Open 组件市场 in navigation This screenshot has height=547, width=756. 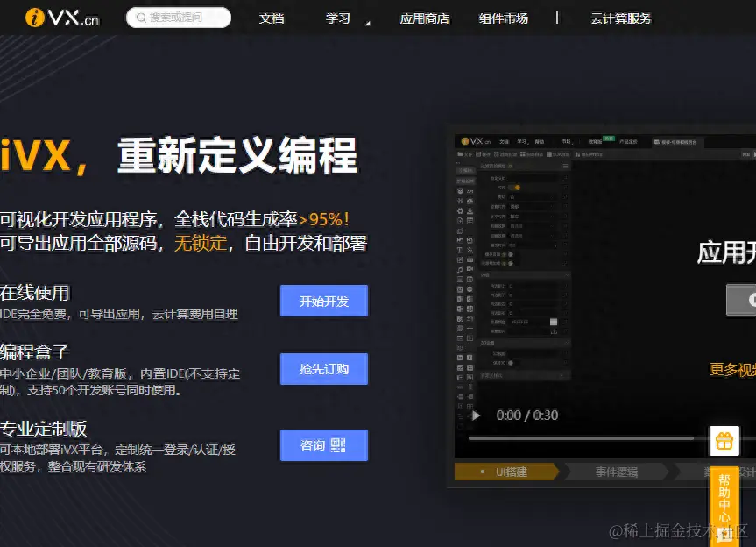pos(504,18)
